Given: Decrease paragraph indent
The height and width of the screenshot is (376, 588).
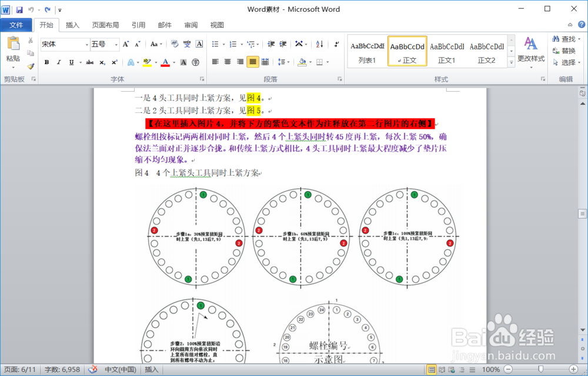Looking at the screenshot, I should coord(270,44).
